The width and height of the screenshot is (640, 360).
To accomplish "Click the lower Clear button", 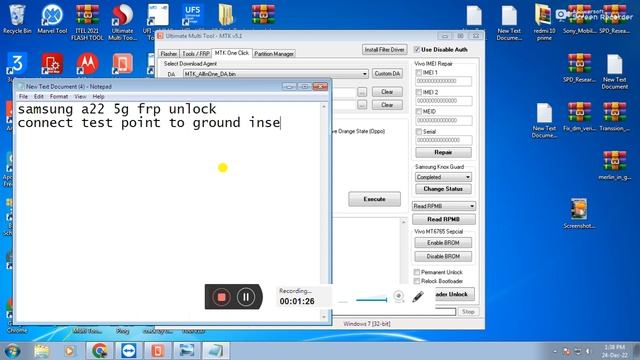I will pos(387,105).
